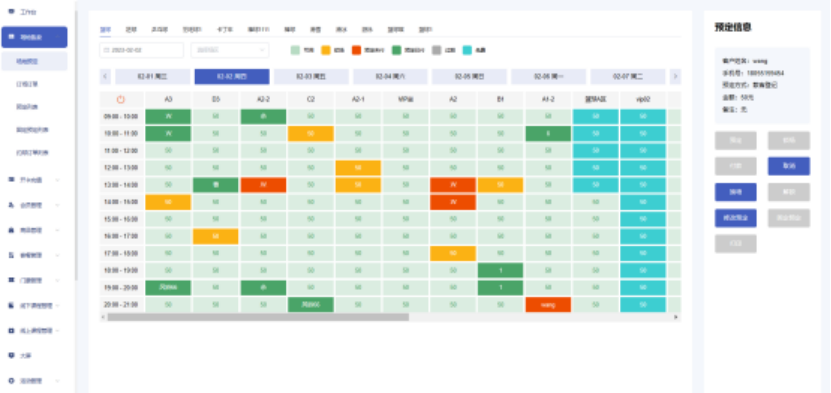Open the area select dropdown next to the date field
The image size is (831, 393).
pyautogui.click(x=230, y=50)
